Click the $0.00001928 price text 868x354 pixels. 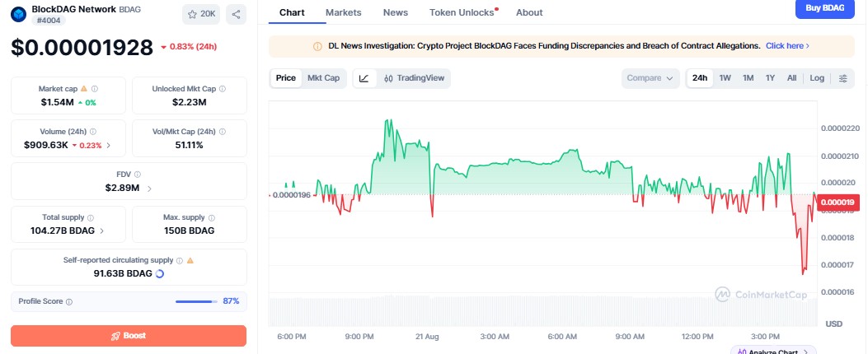coord(82,48)
